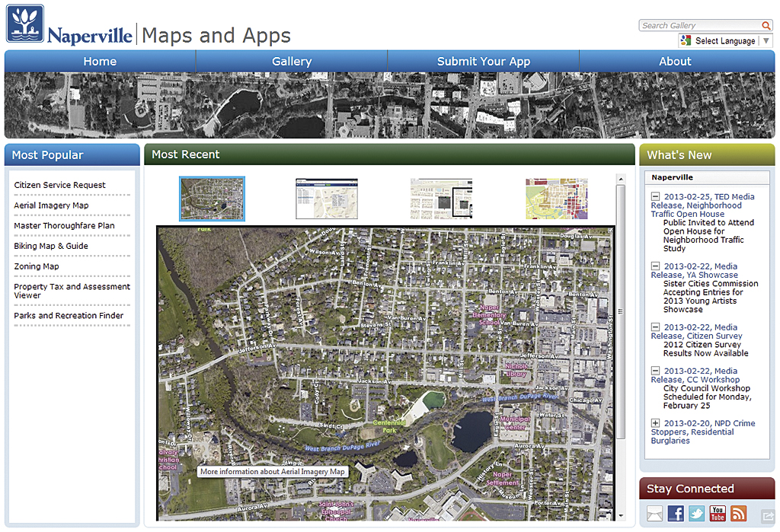Open Parks and Recreation Finder link
This screenshot has height=532, width=780.
pos(69,316)
